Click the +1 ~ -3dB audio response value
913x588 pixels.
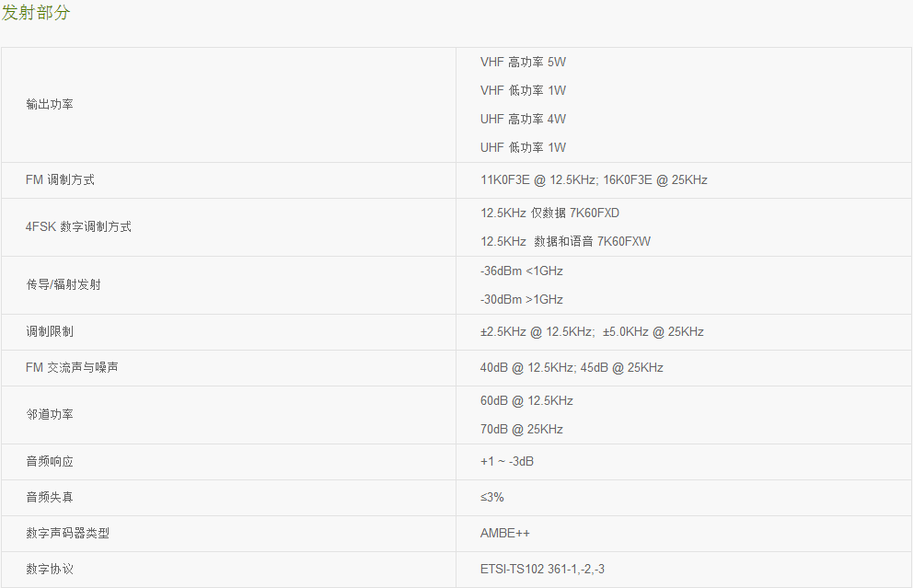click(506, 461)
